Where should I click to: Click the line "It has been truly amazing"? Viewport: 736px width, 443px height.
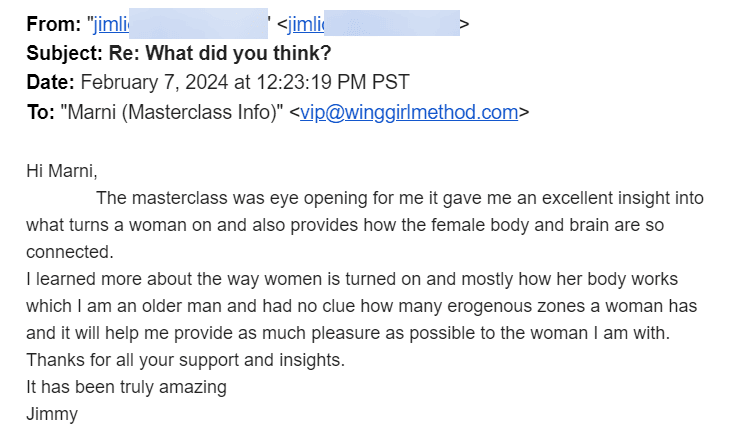127,387
